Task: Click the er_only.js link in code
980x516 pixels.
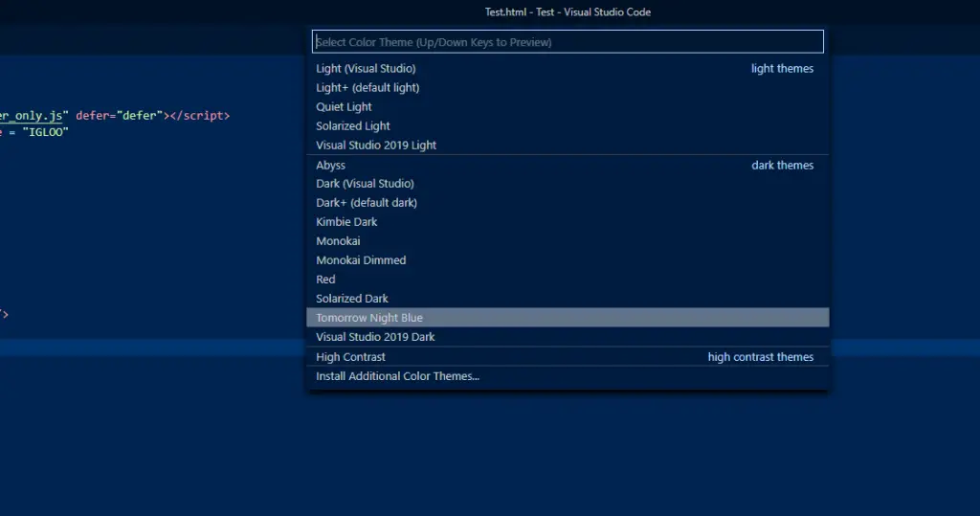Action: 32,116
